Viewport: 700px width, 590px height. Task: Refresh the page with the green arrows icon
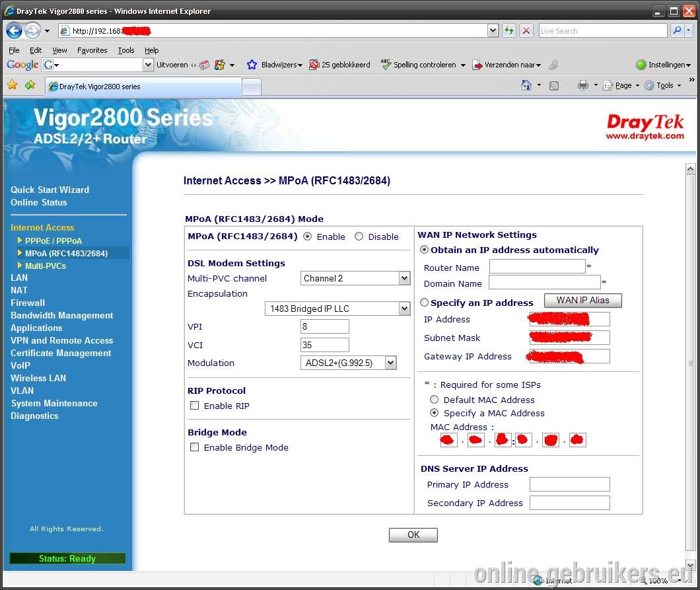click(x=509, y=30)
